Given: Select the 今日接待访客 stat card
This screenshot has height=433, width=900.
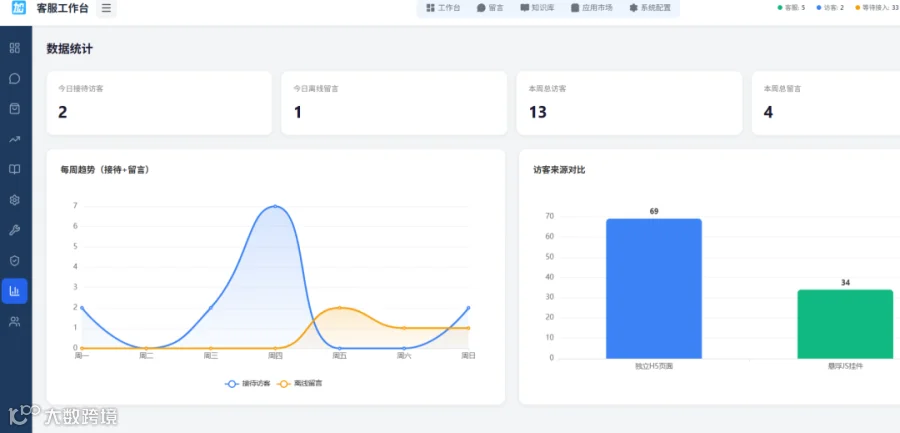Looking at the screenshot, I should pyautogui.click(x=159, y=103).
